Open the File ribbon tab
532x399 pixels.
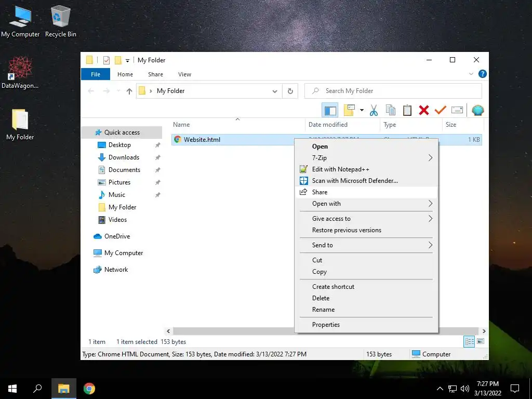click(96, 74)
